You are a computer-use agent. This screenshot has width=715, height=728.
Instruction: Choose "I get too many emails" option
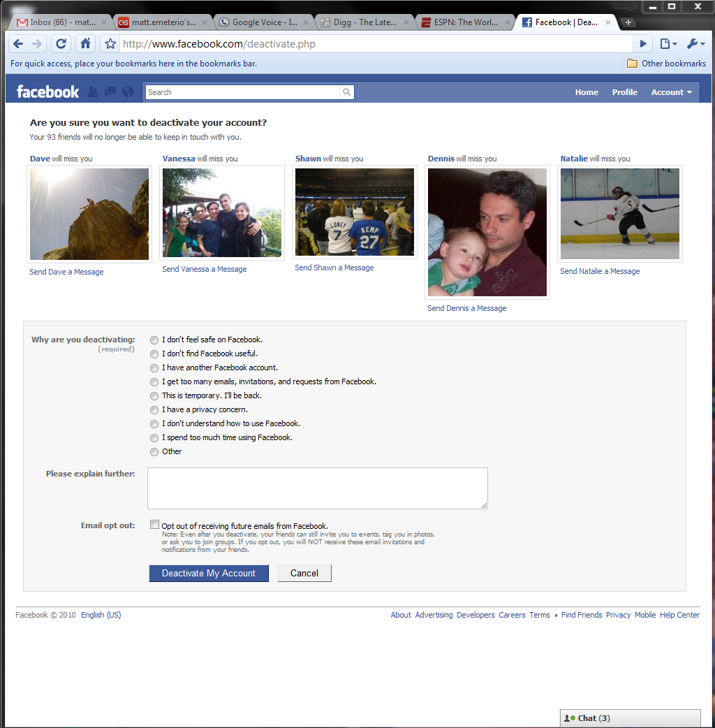154,382
